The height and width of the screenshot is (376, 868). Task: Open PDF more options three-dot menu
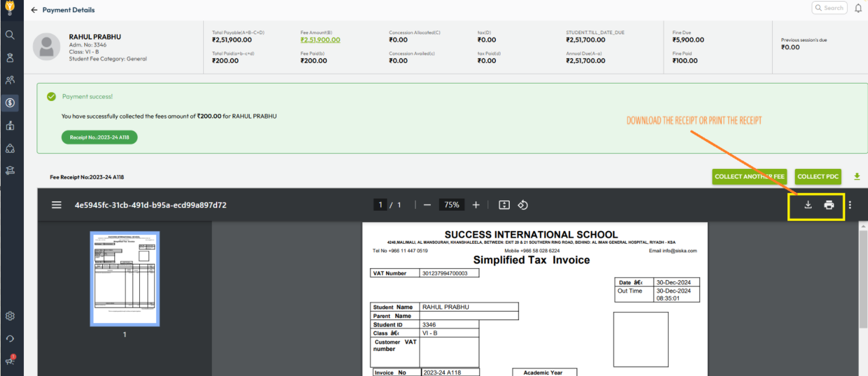tap(850, 205)
